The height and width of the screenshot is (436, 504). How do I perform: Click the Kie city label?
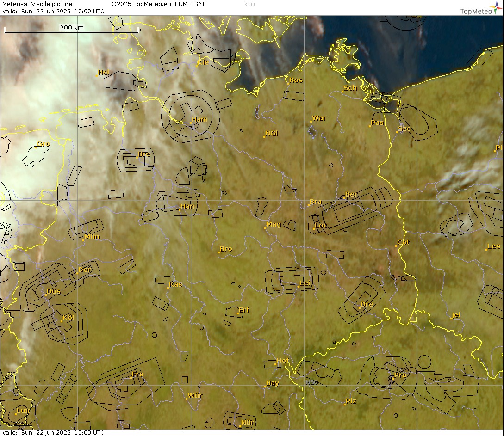[203, 62]
